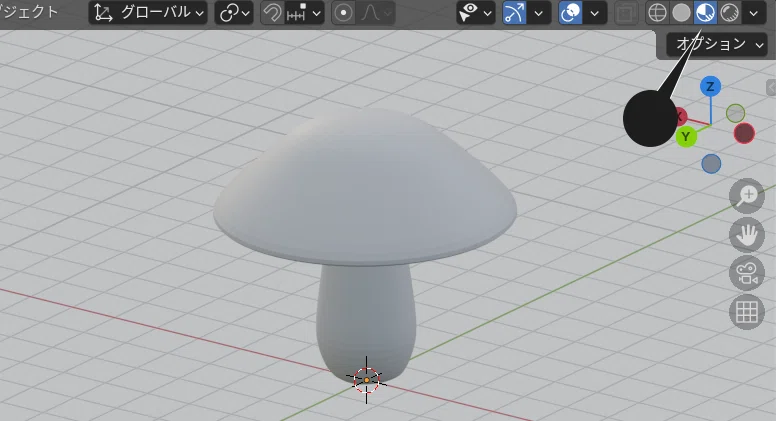Toggle snapping with the magnet icon
776x421 pixels.
(273, 13)
